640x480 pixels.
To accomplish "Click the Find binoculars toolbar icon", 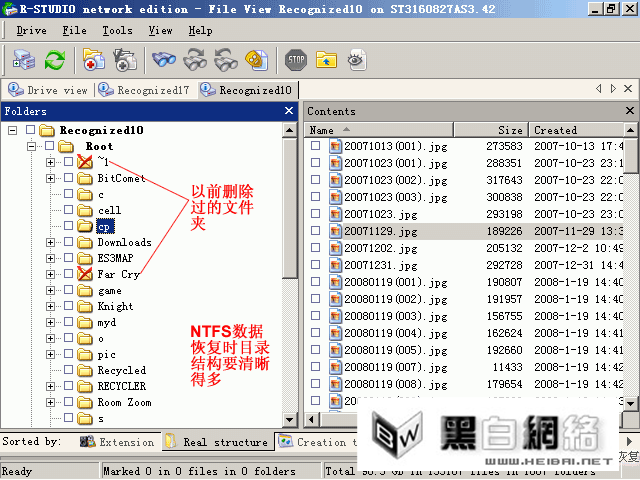I will [164, 60].
